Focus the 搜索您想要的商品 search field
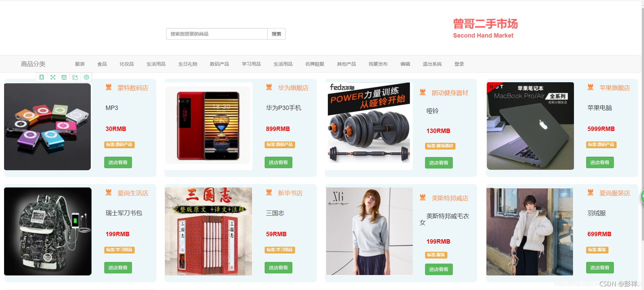The height and width of the screenshot is (290, 644). [217, 34]
